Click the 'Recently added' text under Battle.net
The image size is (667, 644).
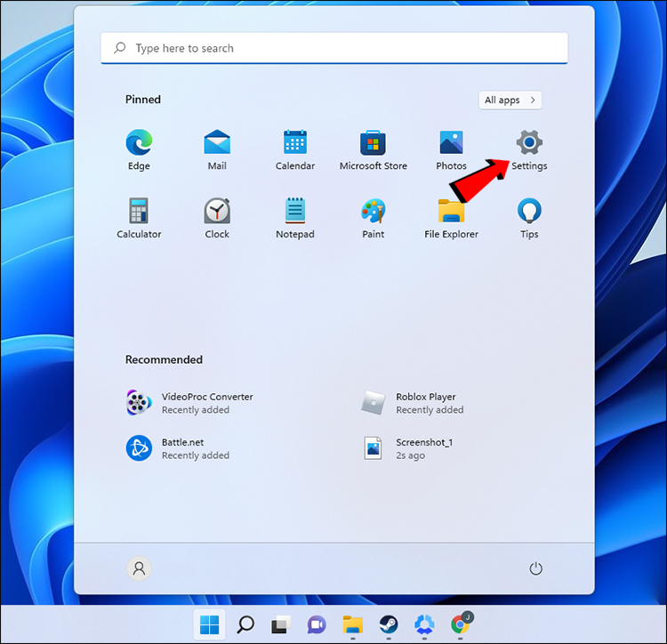(x=196, y=455)
